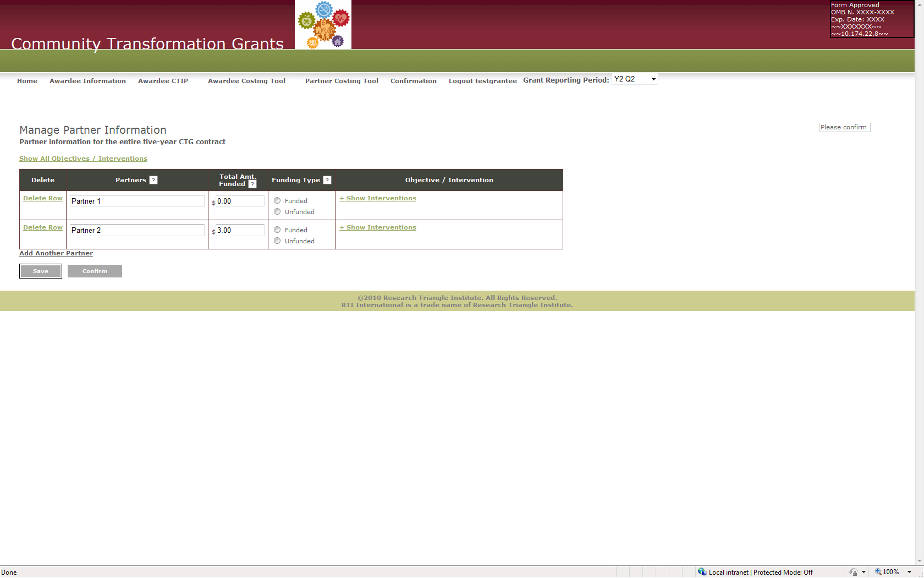Go to the Confirmation page

click(414, 81)
